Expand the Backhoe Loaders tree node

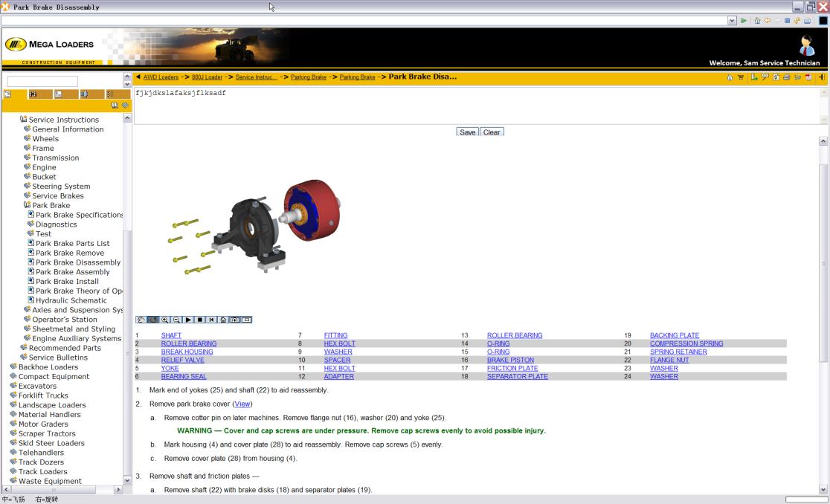13,366
